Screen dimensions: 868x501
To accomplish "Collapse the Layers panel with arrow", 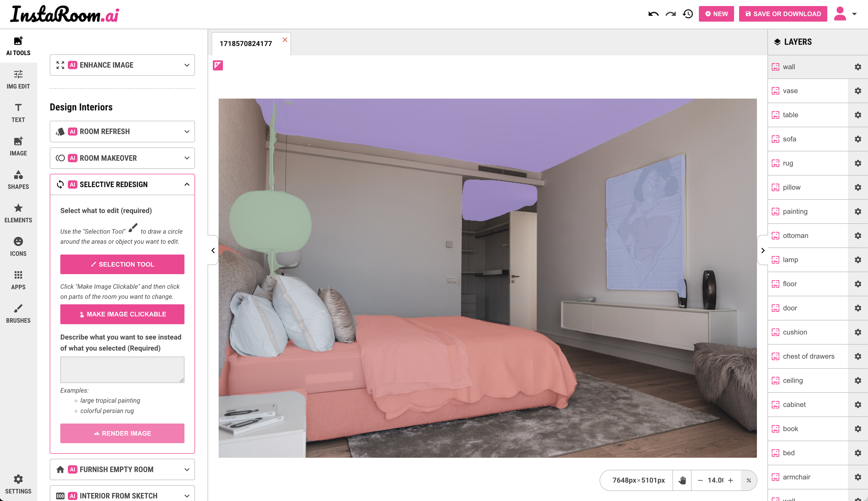I will (763, 251).
